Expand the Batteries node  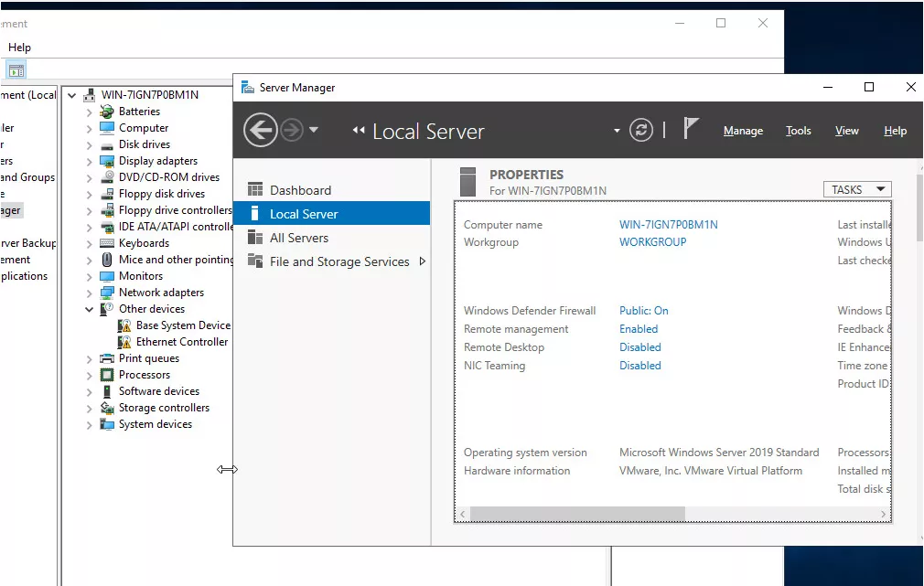pos(89,112)
